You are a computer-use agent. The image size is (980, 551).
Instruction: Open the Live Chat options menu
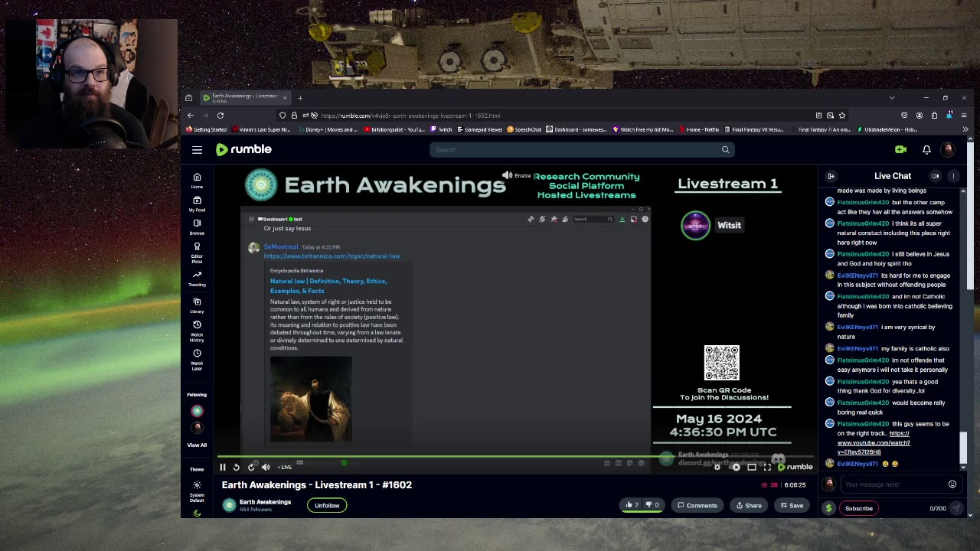click(x=953, y=176)
